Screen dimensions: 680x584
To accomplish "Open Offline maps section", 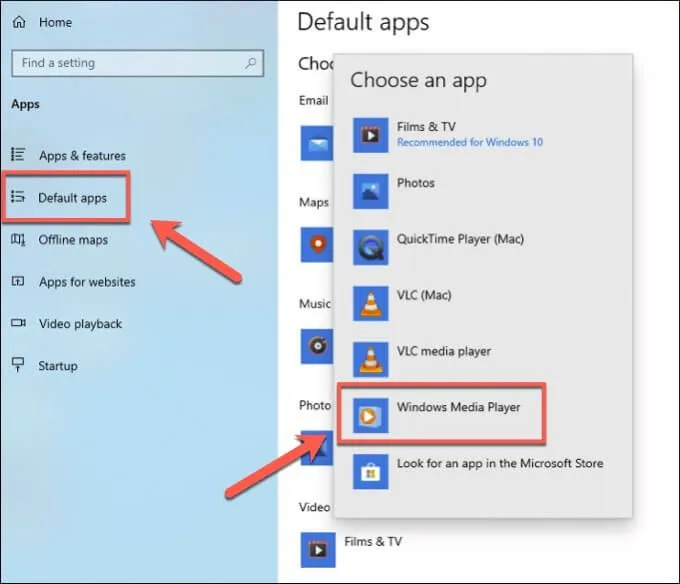I will pyautogui.click(x=73, y=240).
